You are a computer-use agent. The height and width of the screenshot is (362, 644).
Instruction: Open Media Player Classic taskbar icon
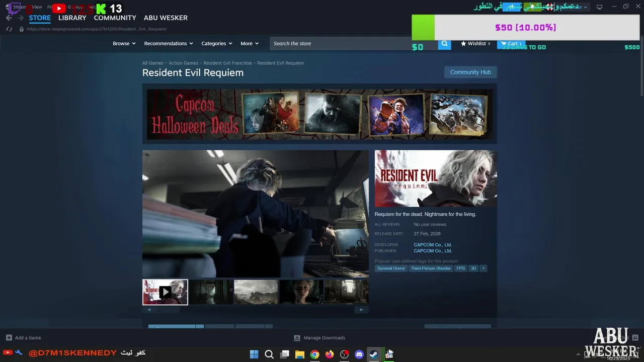click(x=389, y=354)
